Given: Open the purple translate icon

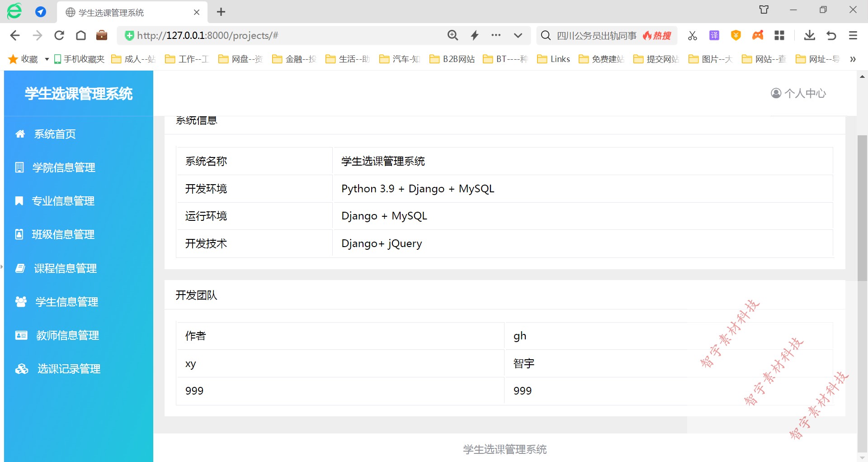Looking at the screenshot, I should point(714,35).
